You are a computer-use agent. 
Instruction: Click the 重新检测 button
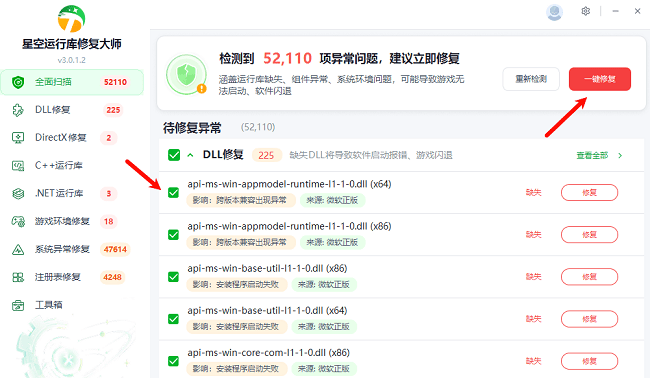coord(531,79)
